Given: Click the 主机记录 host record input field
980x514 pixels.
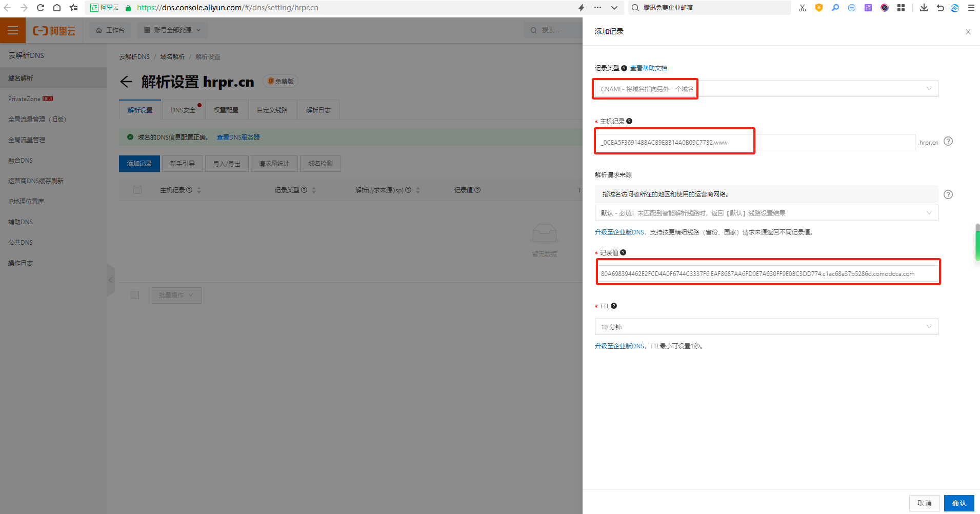Looking at the screenshot, I should point(754,143).
